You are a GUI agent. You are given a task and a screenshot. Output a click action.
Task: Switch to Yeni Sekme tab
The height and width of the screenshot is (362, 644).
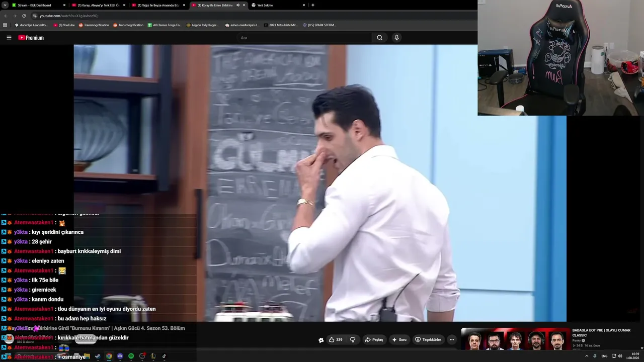[278, 5]
